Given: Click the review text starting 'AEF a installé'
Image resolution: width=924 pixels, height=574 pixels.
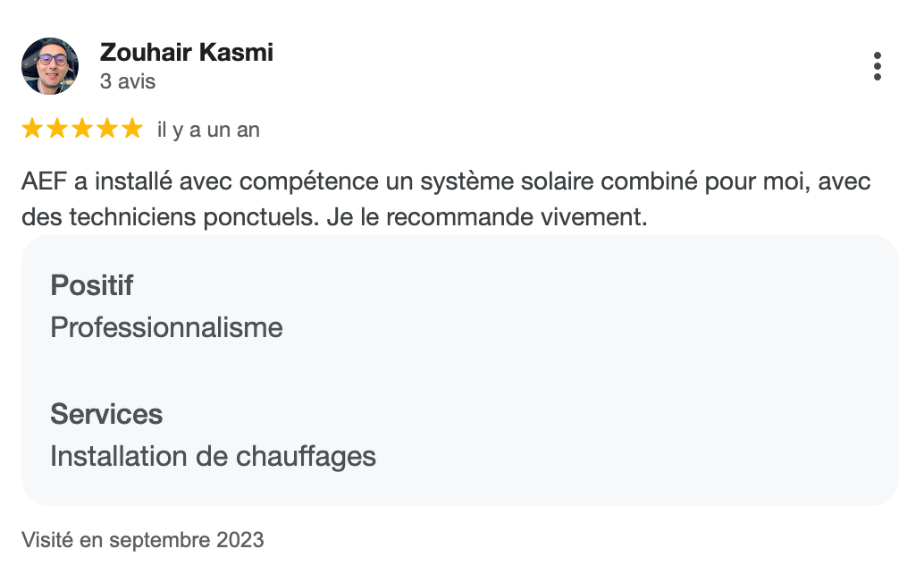Looking at the screenshot, I should coord(446,199).
